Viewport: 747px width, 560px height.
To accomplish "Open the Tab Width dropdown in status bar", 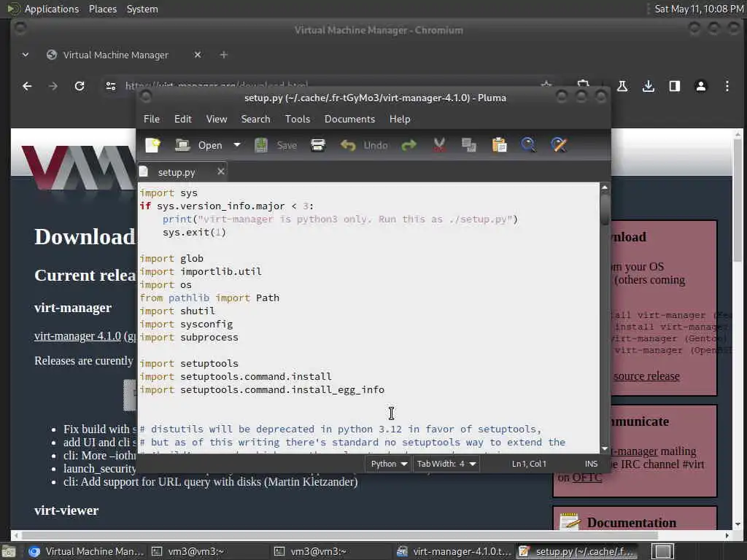I will [446, 464].
